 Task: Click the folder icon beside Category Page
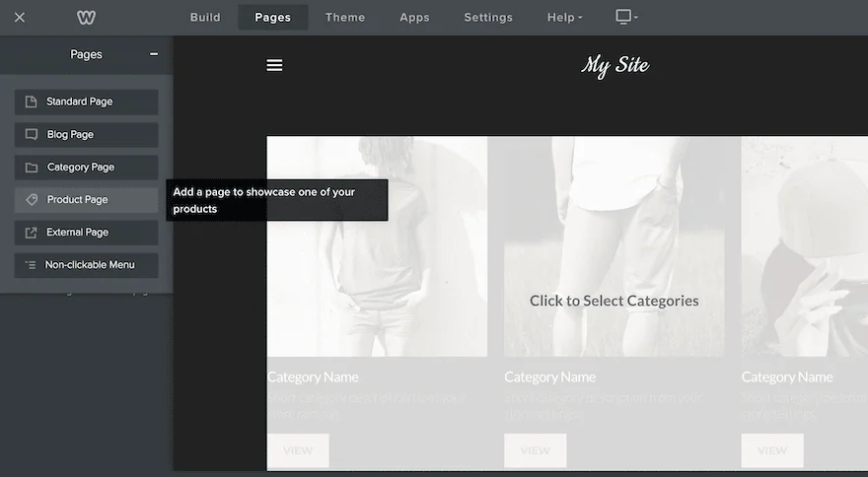(32, 168)
